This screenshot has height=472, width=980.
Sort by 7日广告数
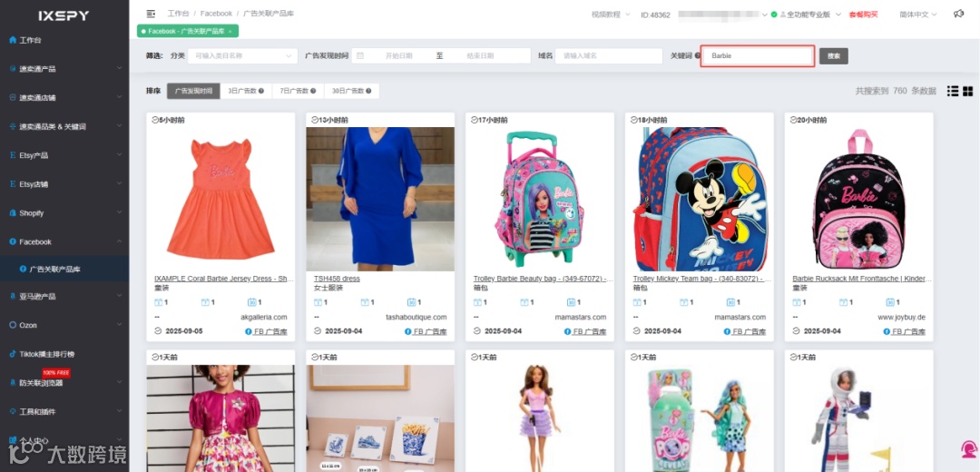tap(298, 92)
